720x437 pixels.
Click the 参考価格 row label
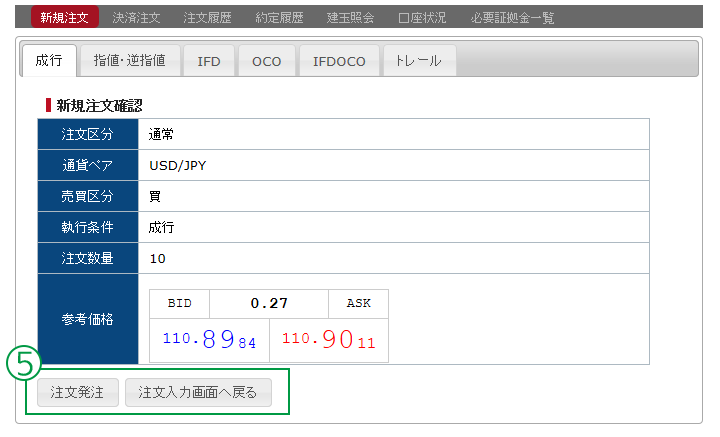coord(88,319)
